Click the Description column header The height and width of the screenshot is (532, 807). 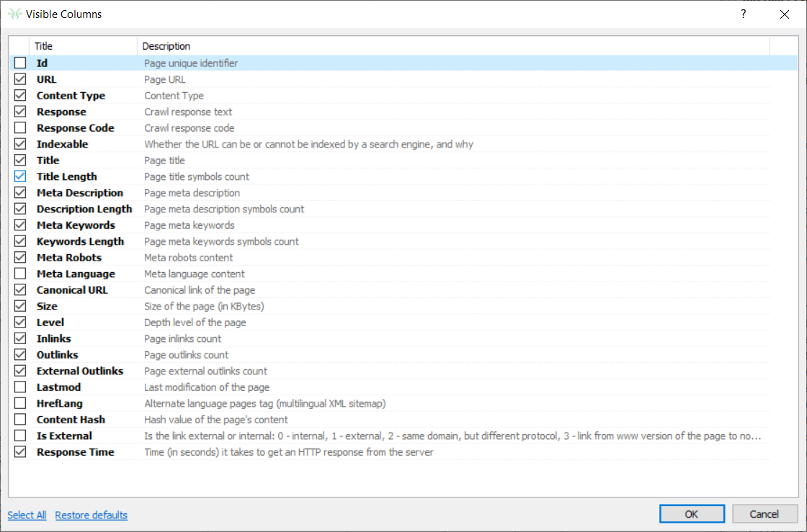coord(166,46)
